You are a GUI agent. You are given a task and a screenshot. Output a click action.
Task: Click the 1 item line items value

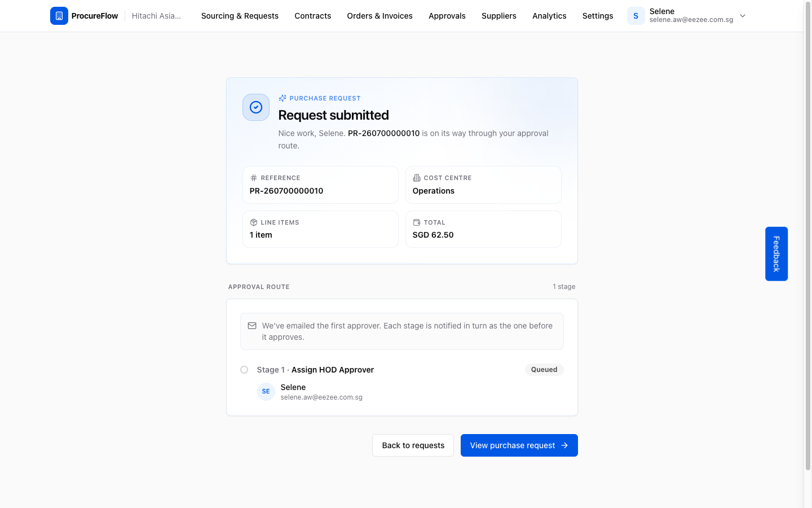pyautogui.click(x=261, y=235)
